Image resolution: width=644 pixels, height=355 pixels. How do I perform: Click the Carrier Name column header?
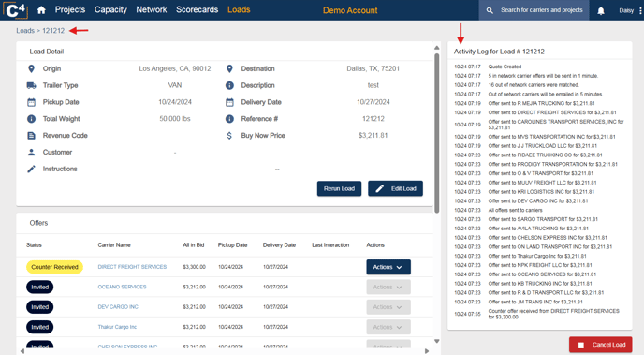click(x=114, y=245)
